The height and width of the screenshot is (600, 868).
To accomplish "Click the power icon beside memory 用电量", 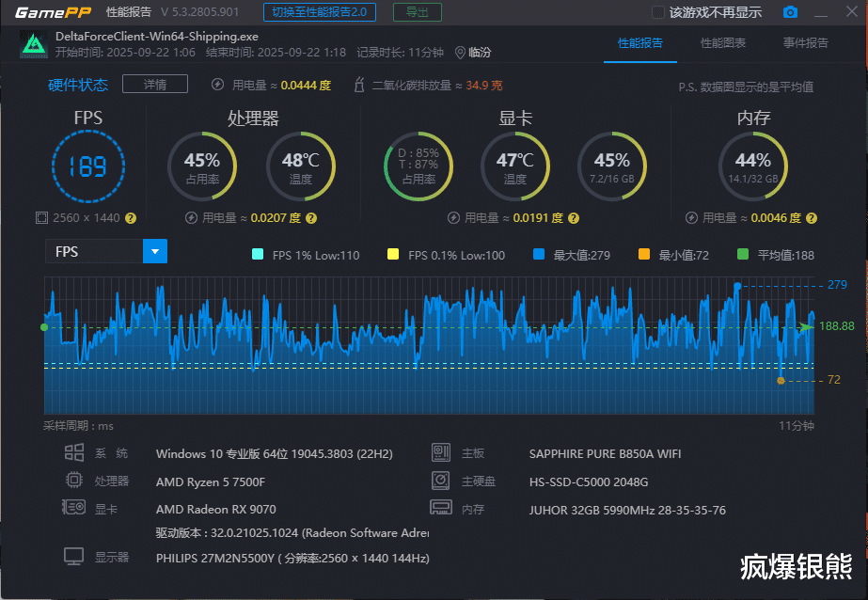I will [x=691, y=218].
